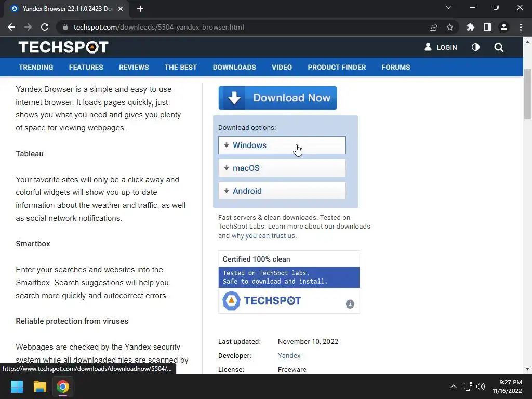
Task: Open File Explorer from taskbar
Action: (x=39, y=387)
